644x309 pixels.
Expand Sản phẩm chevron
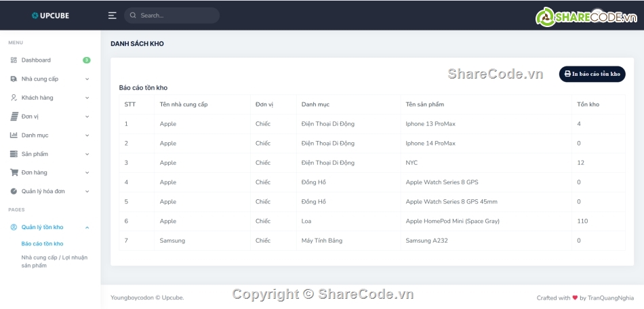(x=87, y=154)
